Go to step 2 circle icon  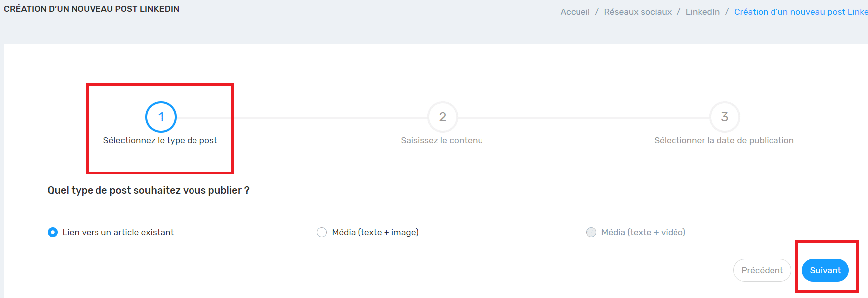click(443, 117)
